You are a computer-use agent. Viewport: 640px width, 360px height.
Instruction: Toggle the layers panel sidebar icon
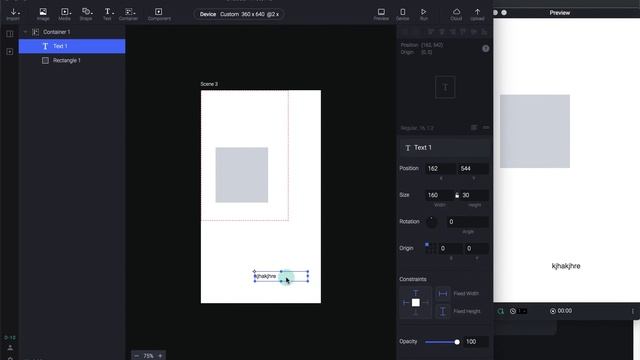click(x=10, y=33)
